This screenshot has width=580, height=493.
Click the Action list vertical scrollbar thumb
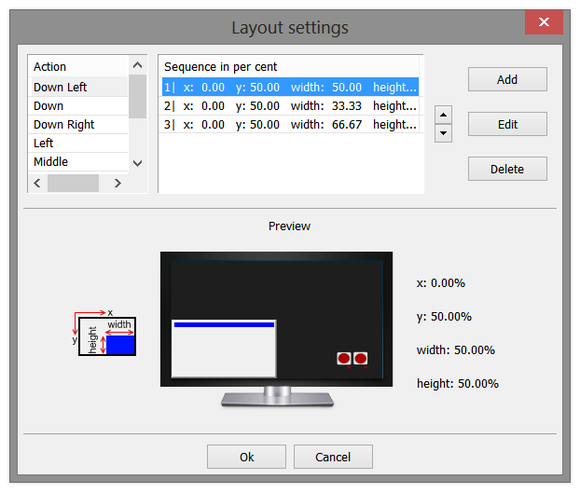click(x=138, y=97)
